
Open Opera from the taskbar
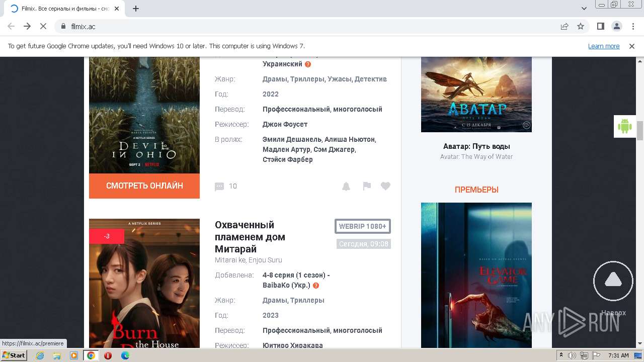click(108, 355)
